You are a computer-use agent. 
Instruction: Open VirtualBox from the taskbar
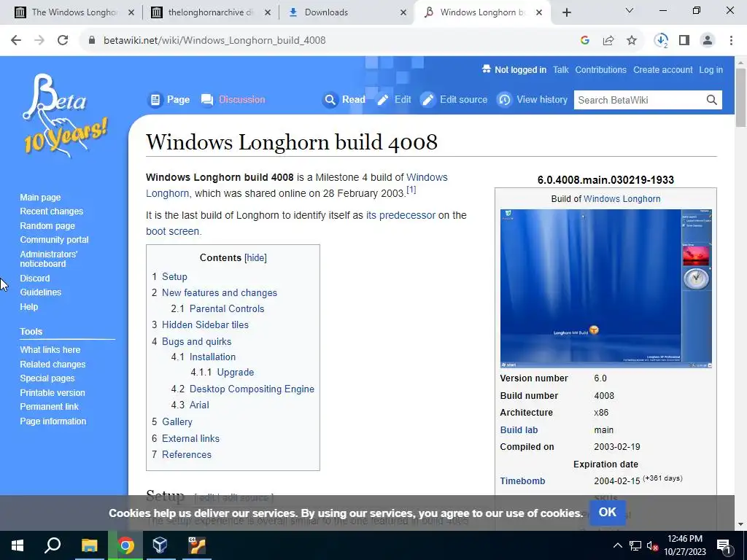coord(160,545)
